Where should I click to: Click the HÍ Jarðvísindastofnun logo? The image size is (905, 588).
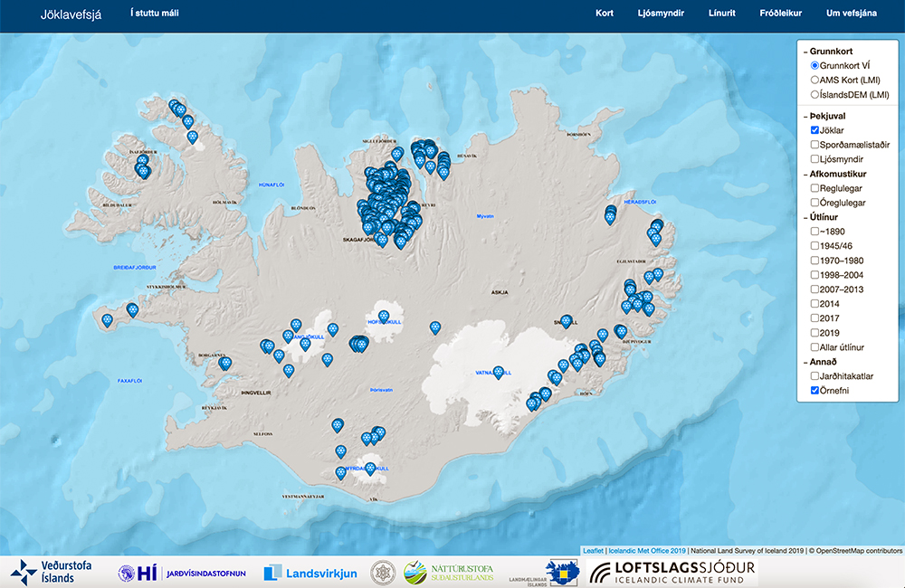[x=182, y=573]
